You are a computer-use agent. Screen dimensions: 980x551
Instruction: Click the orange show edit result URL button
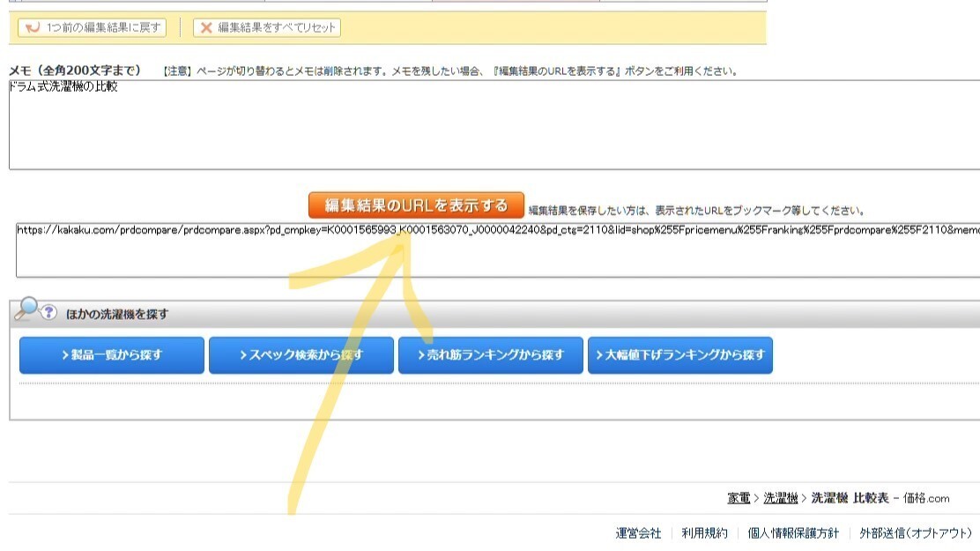(416, 205)
